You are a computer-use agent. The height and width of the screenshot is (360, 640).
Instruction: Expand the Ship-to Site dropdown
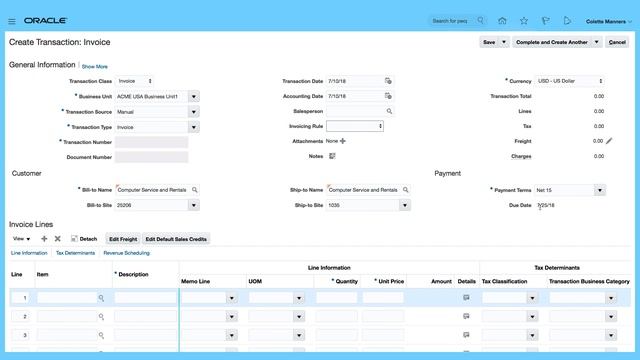tap(405, 205)
